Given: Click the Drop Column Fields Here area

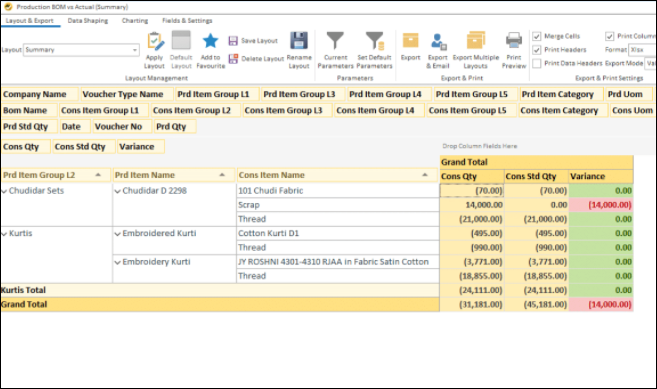Looking at the screenshot, I should coord(480,146).
